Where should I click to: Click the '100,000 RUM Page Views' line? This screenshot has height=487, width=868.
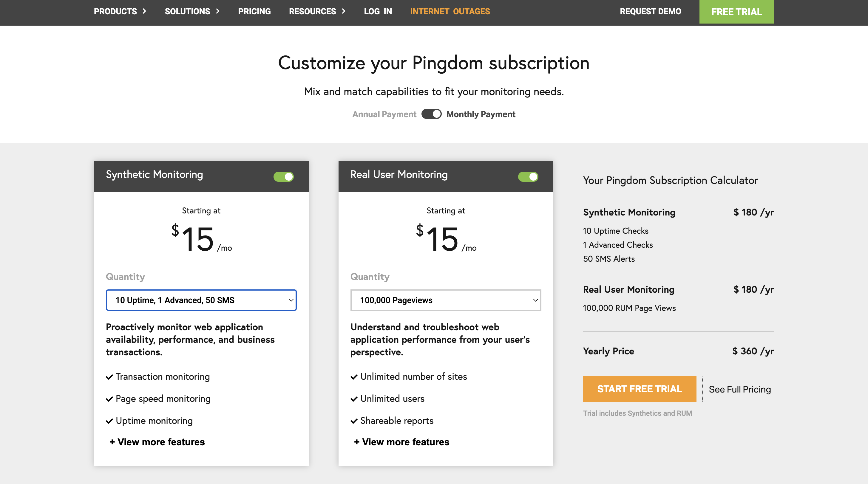629,308
